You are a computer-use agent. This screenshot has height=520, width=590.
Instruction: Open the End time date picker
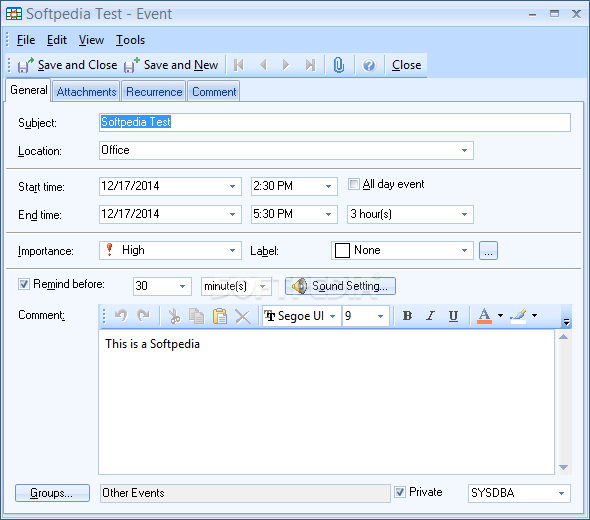[x=233, y=214]
